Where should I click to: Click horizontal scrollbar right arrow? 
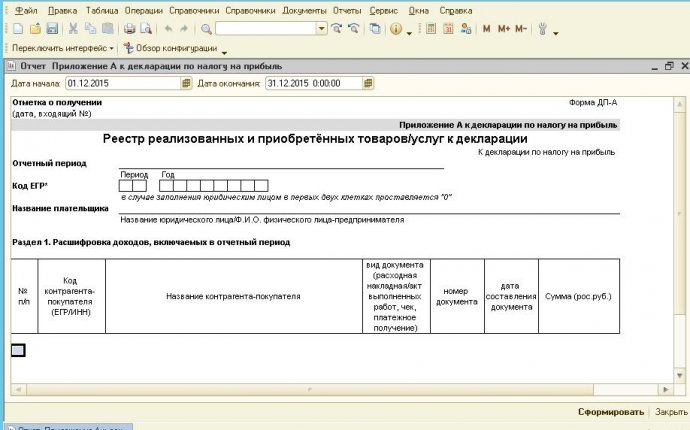[x=665, y=390]
